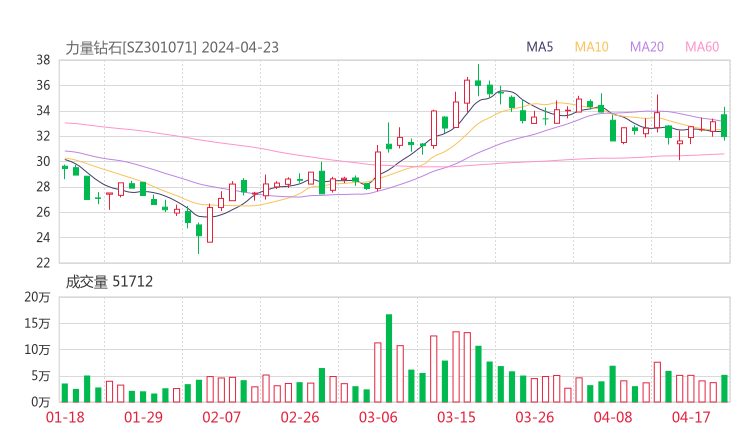Image resolution: width=740 pixels, height=440 pixels.
Task: Click the 36 price axis label
Action: click(43, 85)
